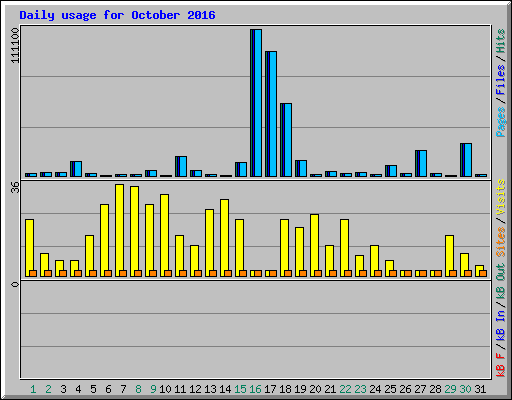Click the 'kB In' legend label
The width and height of the screenshot is (512, 400).
[501, 325]
